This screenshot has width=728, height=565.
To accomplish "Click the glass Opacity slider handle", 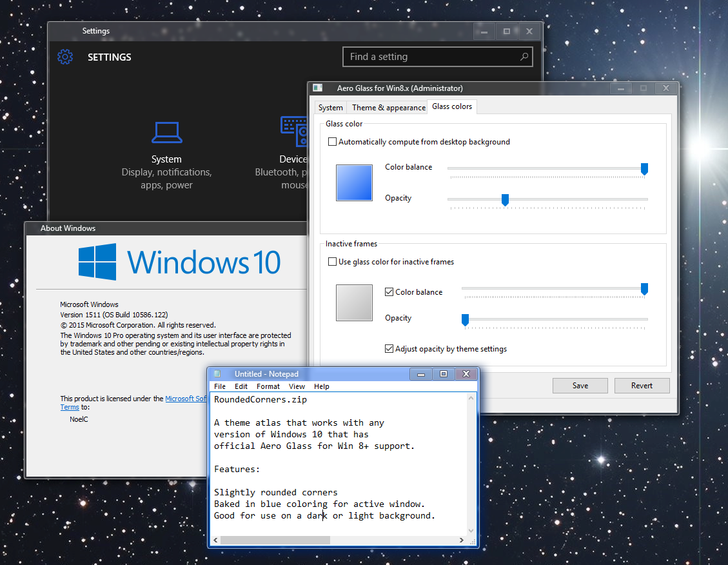I will point(505,200).
